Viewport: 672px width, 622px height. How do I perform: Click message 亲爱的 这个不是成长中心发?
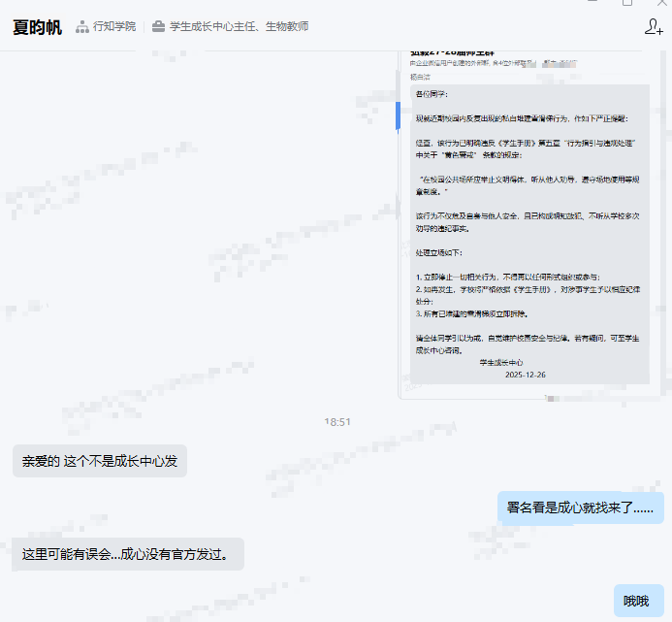(x=100, y=461)
